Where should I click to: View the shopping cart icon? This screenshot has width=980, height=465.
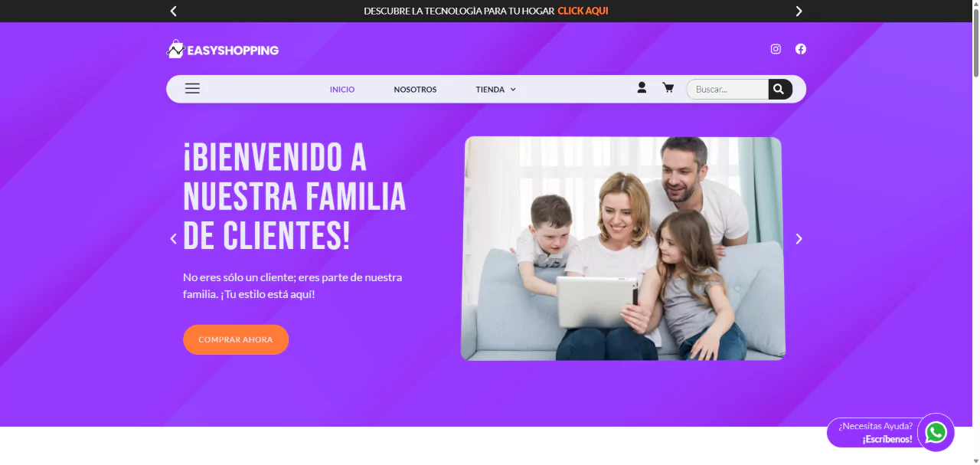[x=668, y=88]
